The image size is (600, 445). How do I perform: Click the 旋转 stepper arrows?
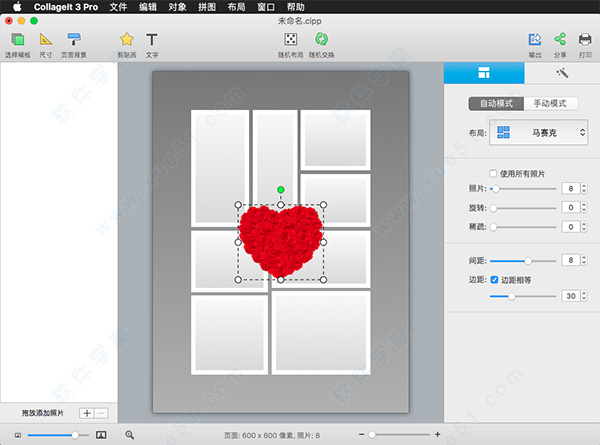(584, 207)
